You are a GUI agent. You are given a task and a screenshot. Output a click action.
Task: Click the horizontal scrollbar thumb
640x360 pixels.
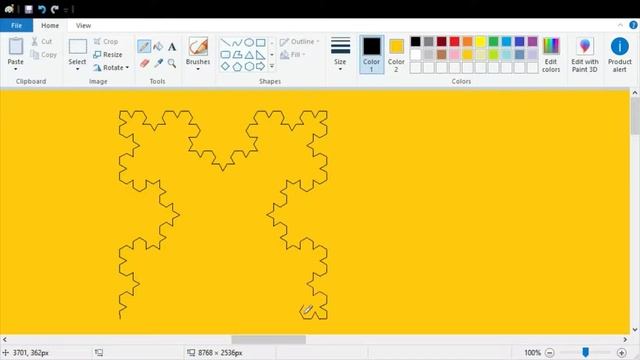pos(269,340)
